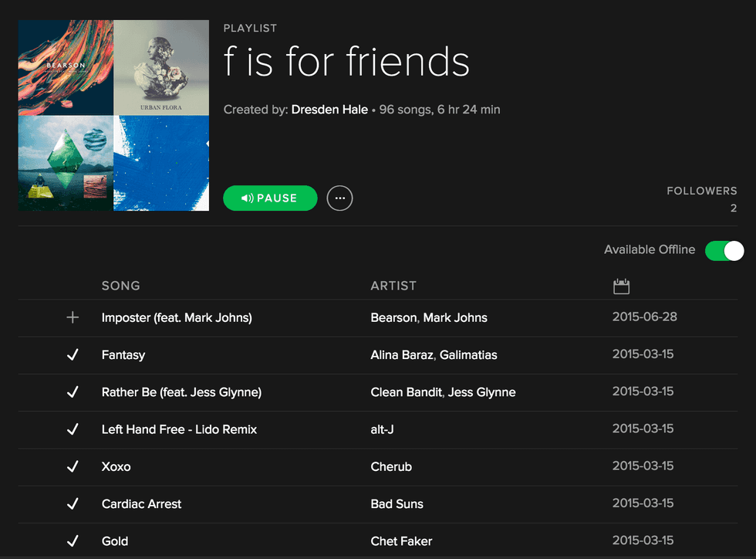Add Imposter using the plus icon

tap(73, 317)
